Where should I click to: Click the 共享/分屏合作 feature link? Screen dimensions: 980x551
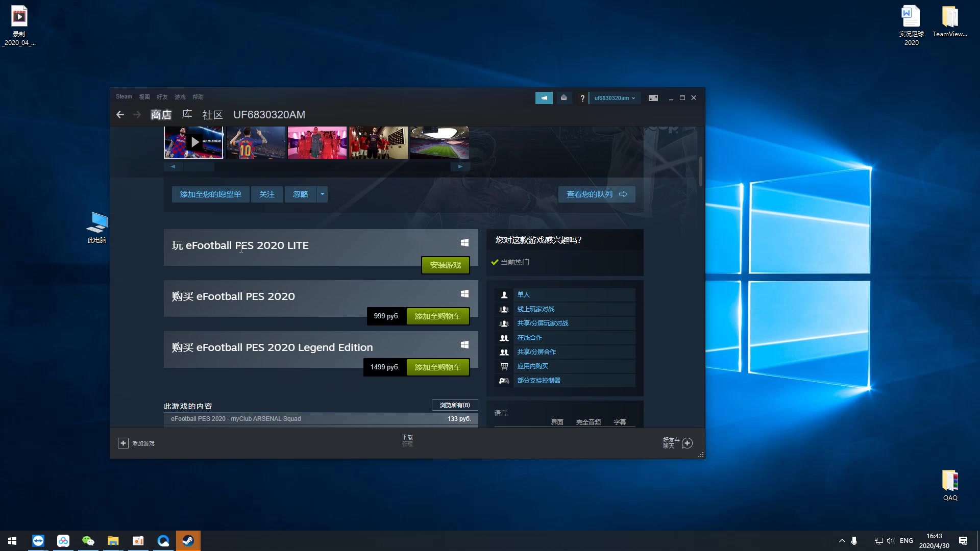(x=536, y=352)
